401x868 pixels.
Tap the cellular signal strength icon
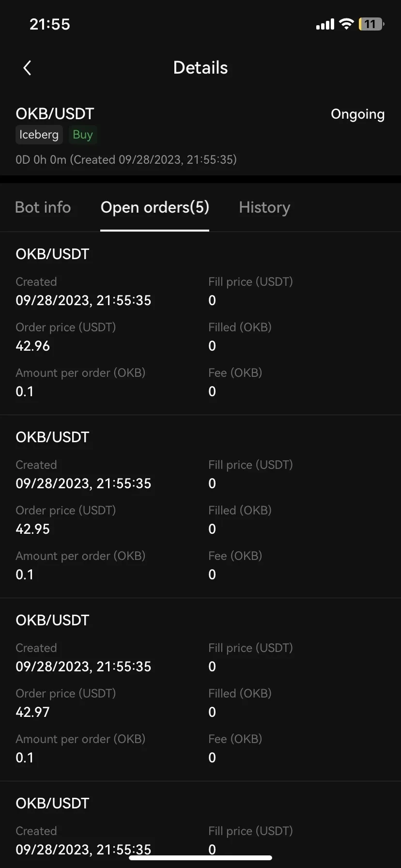click(x=324, y=24)
